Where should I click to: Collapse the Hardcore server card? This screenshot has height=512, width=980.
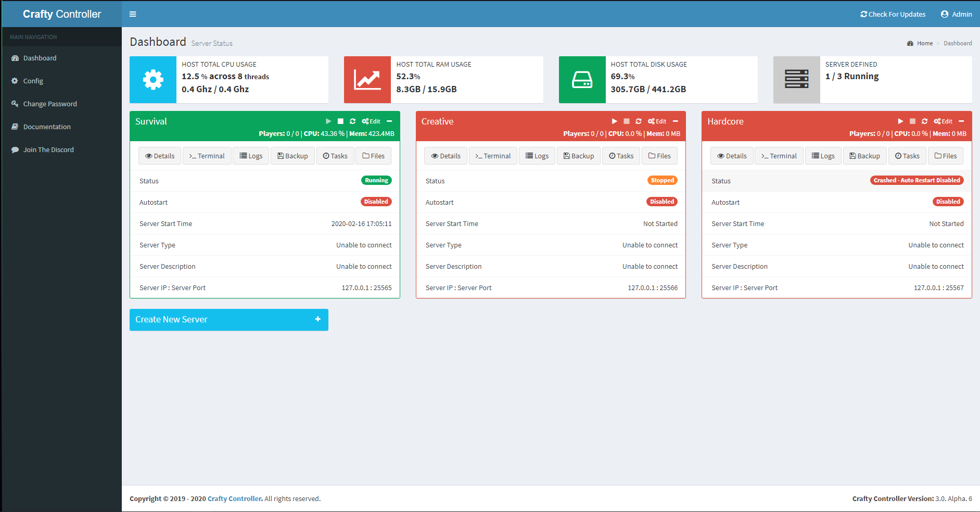click(x=961, y=121)
